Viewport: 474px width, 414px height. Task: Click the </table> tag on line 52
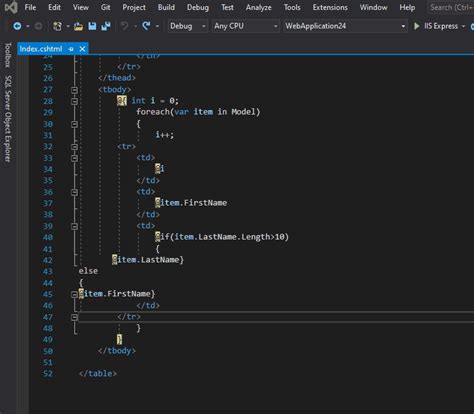click(x=98, y=373)
